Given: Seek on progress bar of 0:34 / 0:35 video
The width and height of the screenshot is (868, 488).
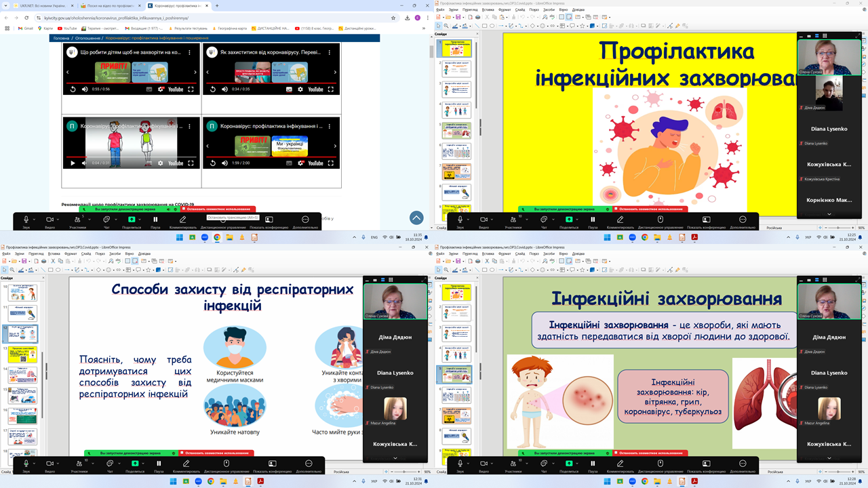Looking at the screenshot, I should click(272, 83).
